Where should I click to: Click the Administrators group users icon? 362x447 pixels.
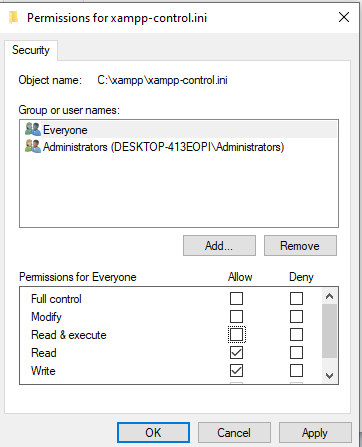click(x=33, y=146)
